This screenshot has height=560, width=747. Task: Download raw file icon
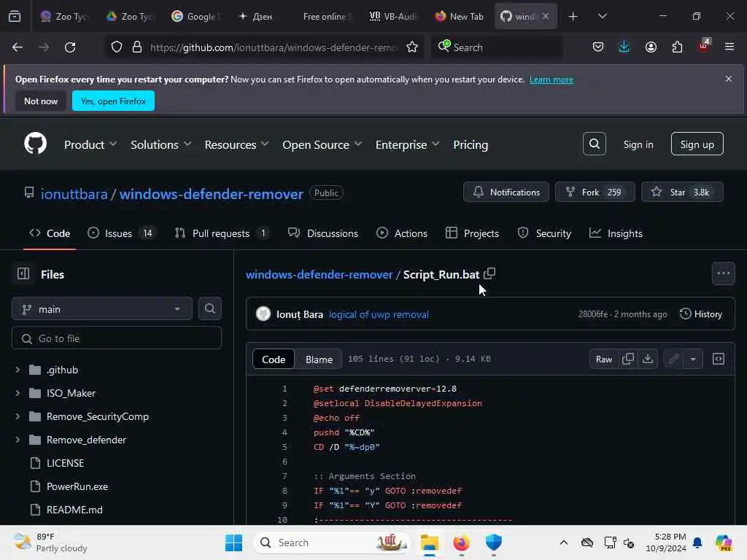[x=648, y=359]
